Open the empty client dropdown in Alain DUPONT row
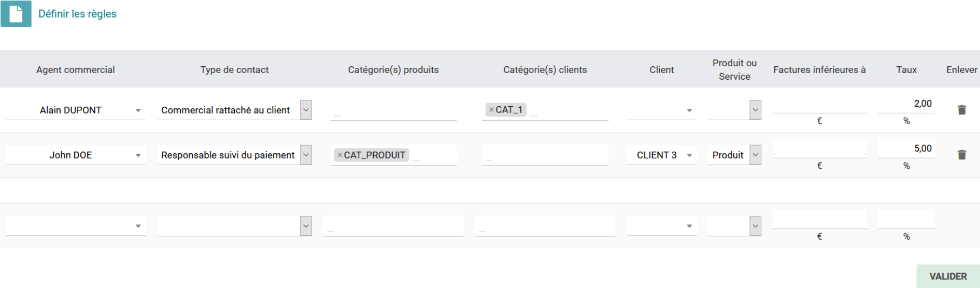The height and width of the screenshot is (288, 980). coord(689,110)
